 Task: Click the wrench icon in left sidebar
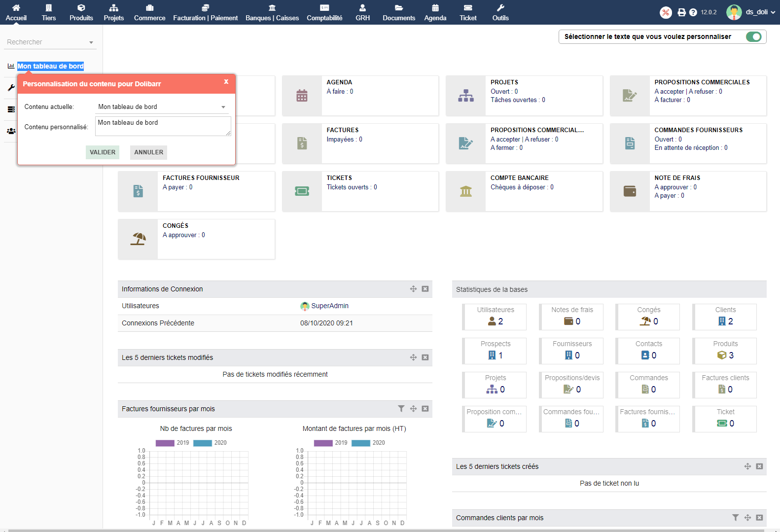pyautogui.click(x=11, y=88)
